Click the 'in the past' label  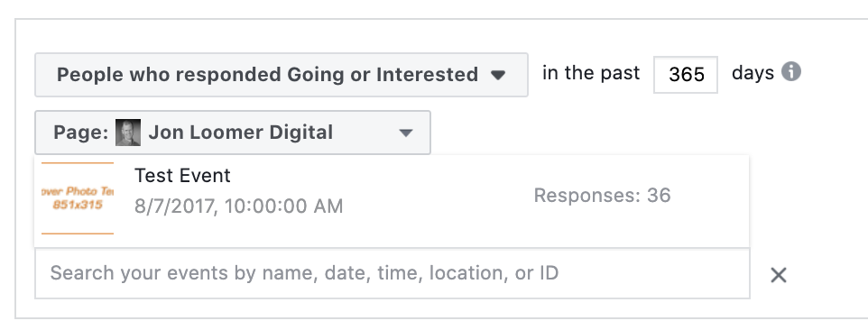tap(591, 73)
